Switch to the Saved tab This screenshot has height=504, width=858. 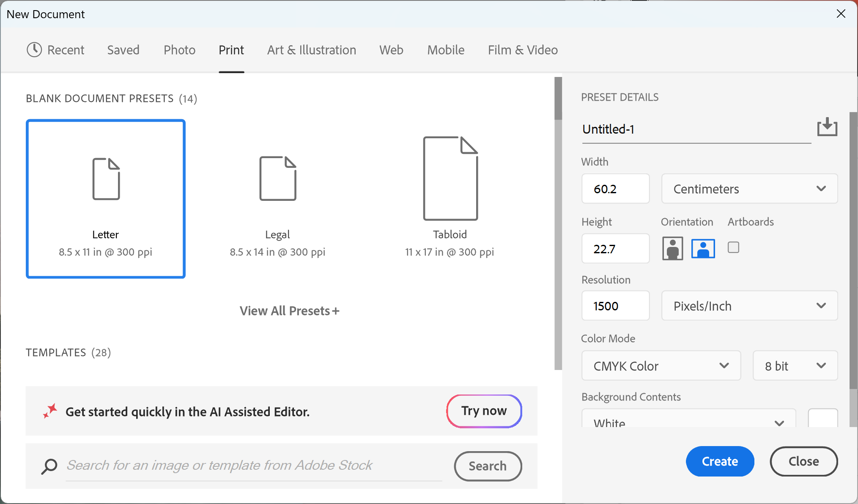coord(123,50)
